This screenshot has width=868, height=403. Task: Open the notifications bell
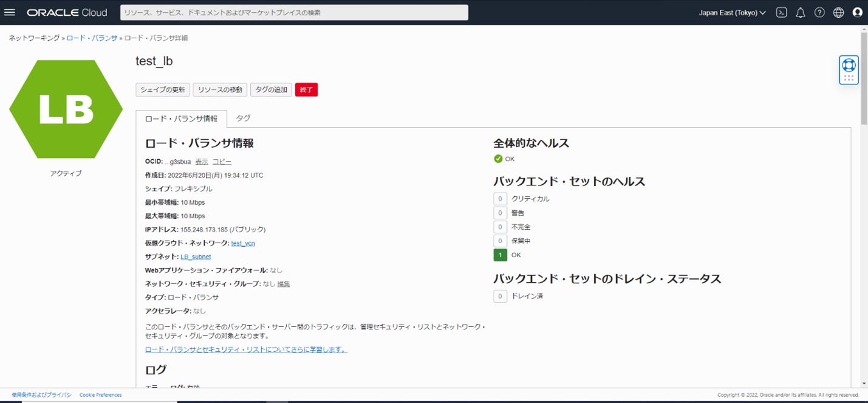pos(801,13)
